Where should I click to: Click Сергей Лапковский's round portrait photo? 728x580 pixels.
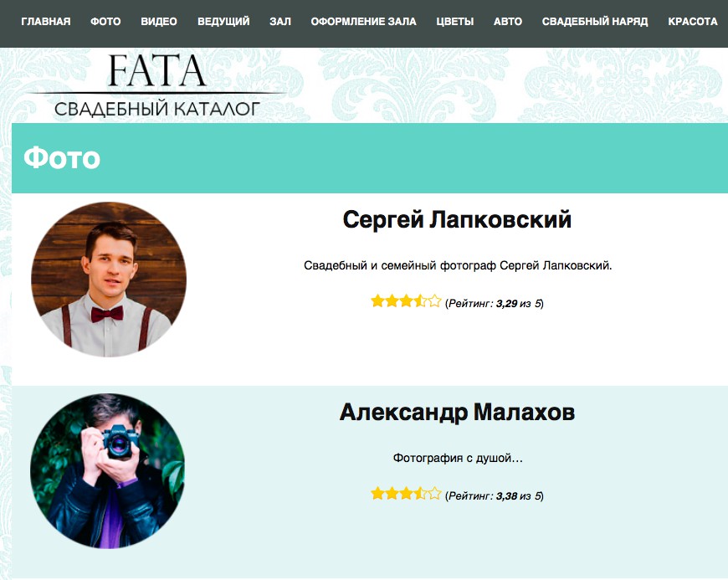109,280
